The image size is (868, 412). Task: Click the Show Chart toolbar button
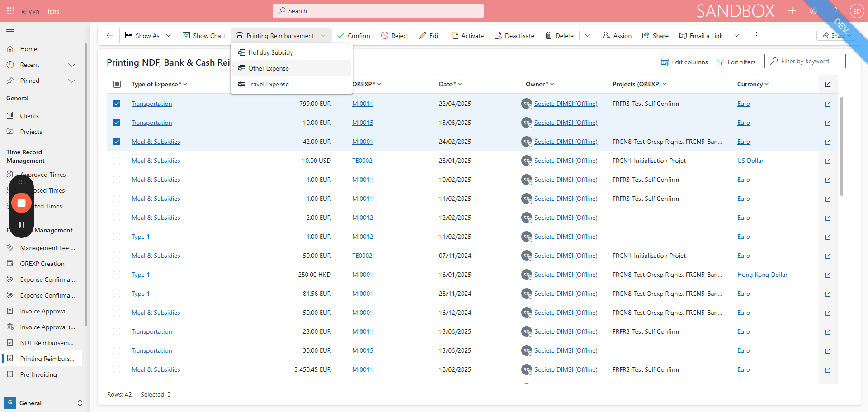coord(203,36)
